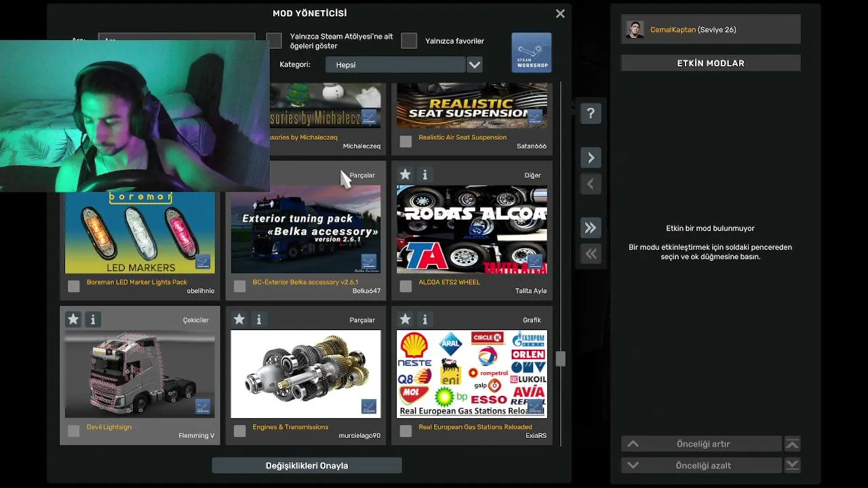
Task: Confirm changes with Değişiklikleri Onayla
Action: pyautogui.click(x=307, y=466)
